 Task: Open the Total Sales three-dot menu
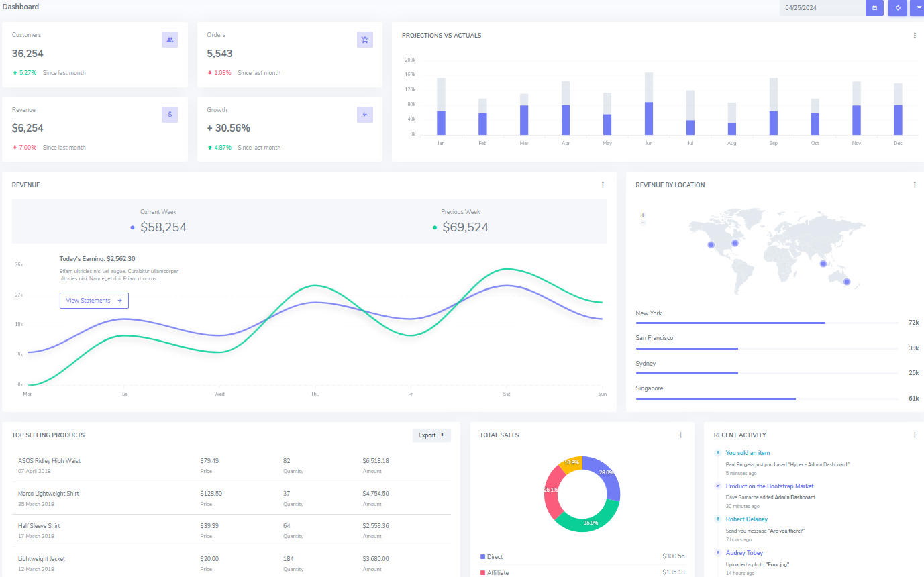point(680,435)
